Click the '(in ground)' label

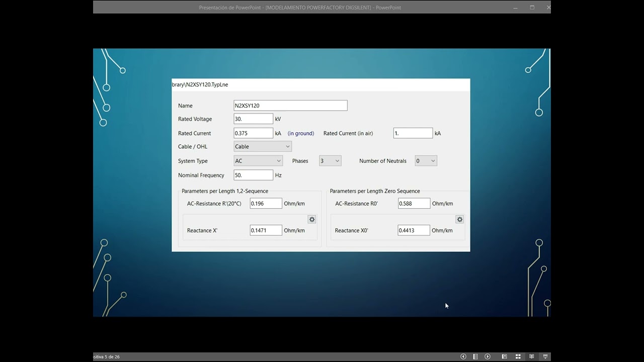[301, 133]
